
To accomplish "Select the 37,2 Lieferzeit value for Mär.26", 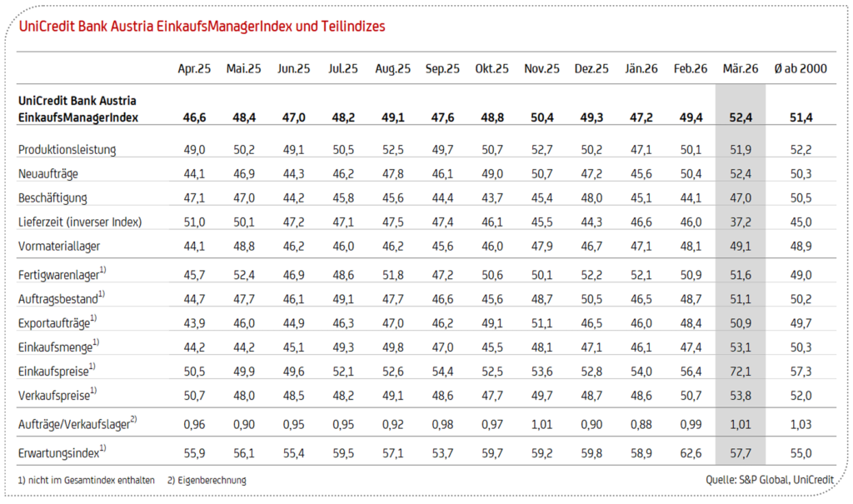I will pyautogui.click(x=740, y=222).
